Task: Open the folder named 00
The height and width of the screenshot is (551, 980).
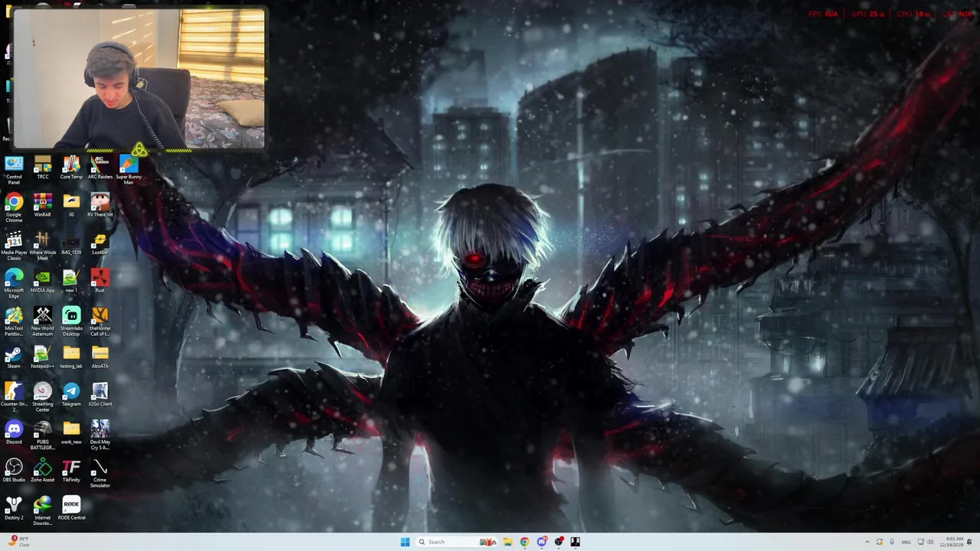Action: [71, 205]
